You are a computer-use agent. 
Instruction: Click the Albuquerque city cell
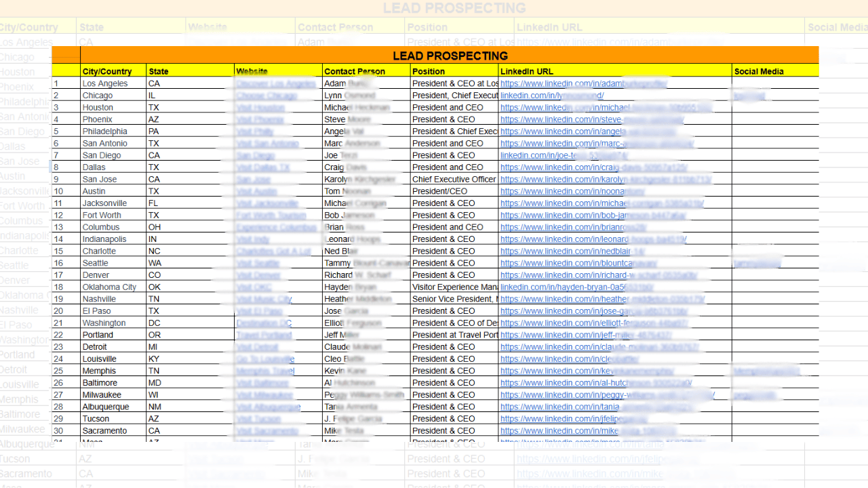[113, 407]
